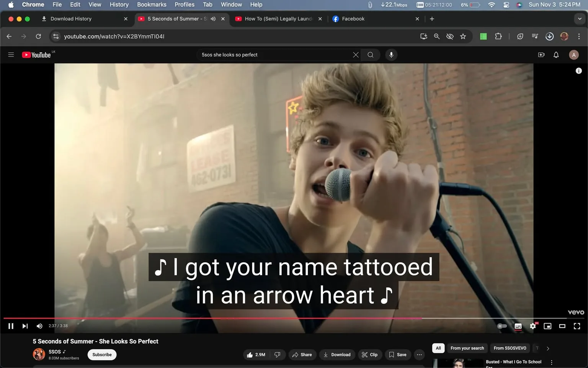588x368 pixels.
Task: Switch to miniplayer mode
Action: coord(547,326)
